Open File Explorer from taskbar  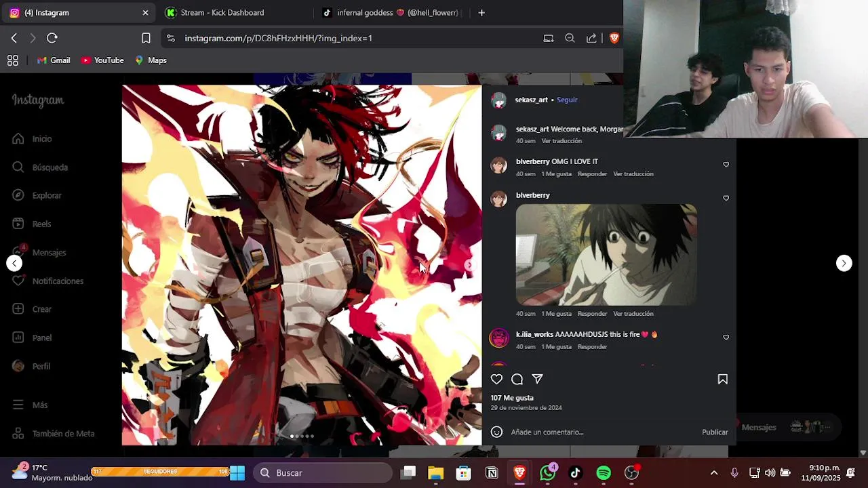click(x=435, y=472)
